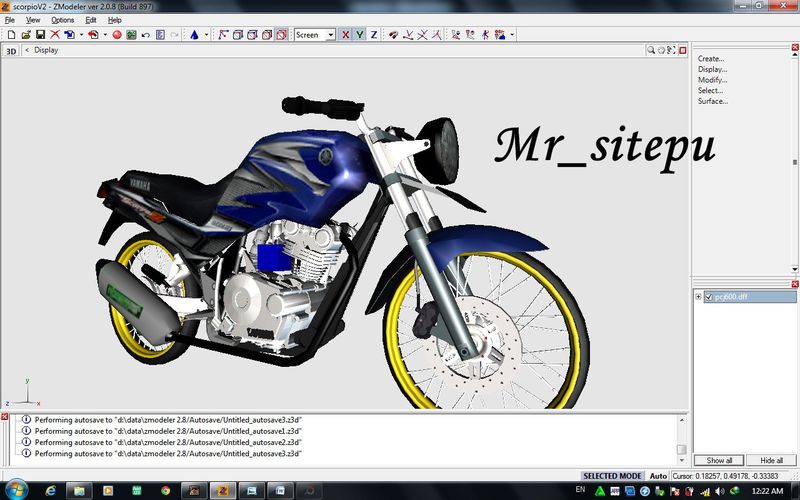Open Chrome from the Windows taskbar
Viewport: 800px width, 500px height.
165,490
